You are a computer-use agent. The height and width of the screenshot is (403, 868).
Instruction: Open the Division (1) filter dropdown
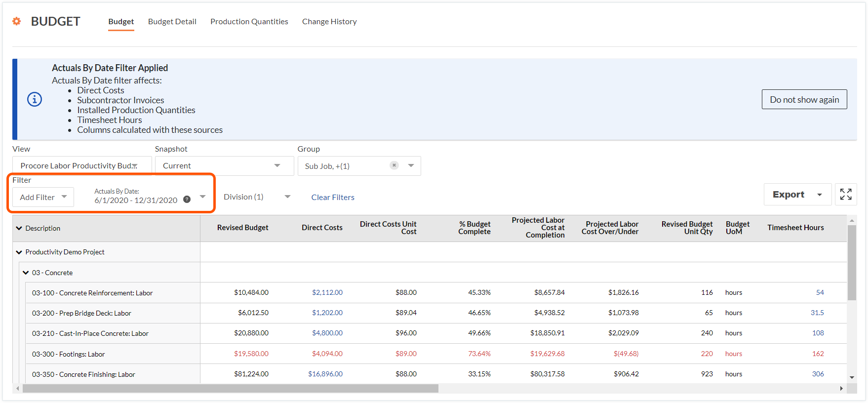click(257, 197)
